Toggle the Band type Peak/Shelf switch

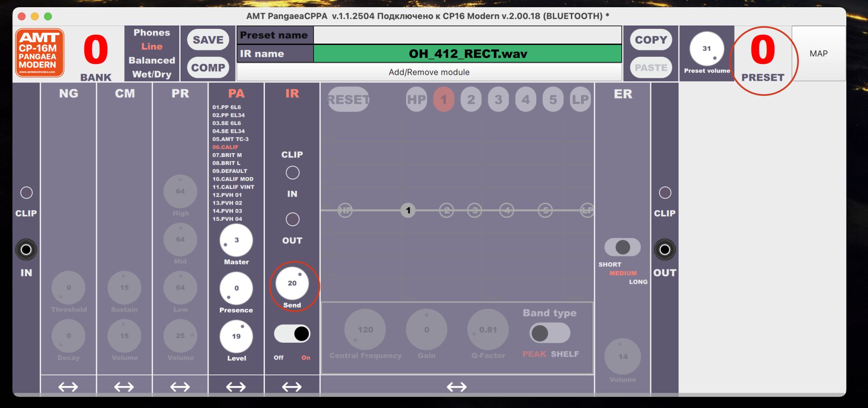549,333
